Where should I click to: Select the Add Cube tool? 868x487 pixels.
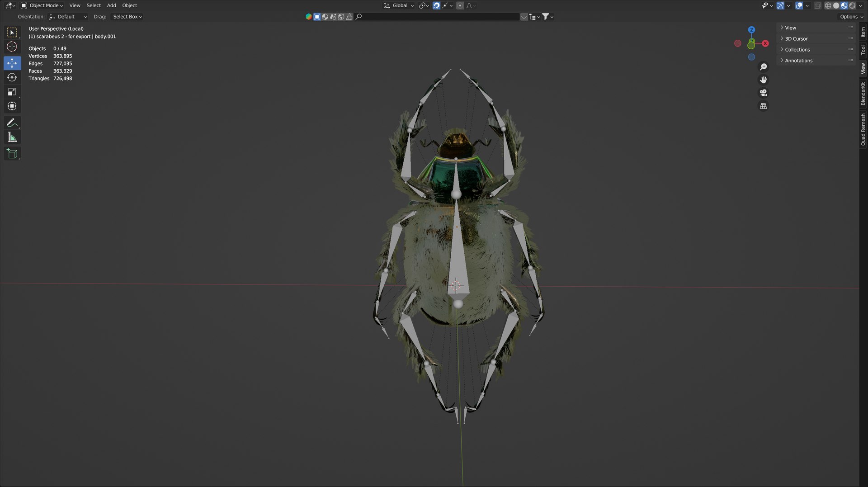(x=12, y=154)
